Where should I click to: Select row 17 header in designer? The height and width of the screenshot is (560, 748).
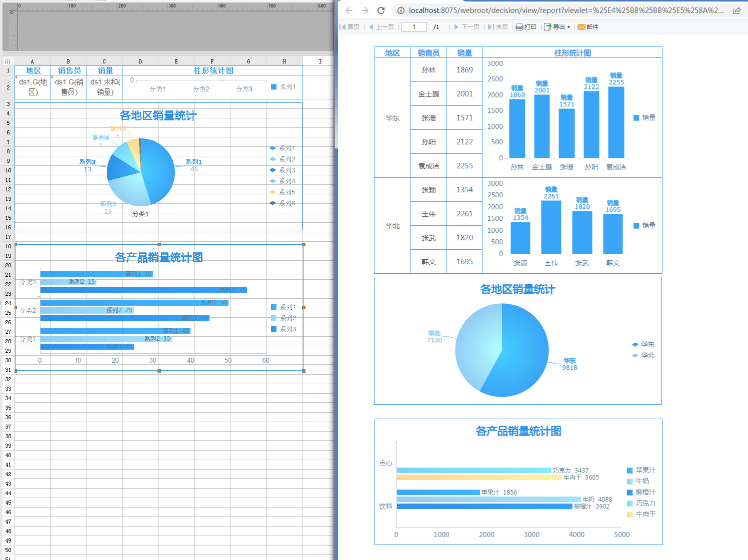tap(8, 237)
